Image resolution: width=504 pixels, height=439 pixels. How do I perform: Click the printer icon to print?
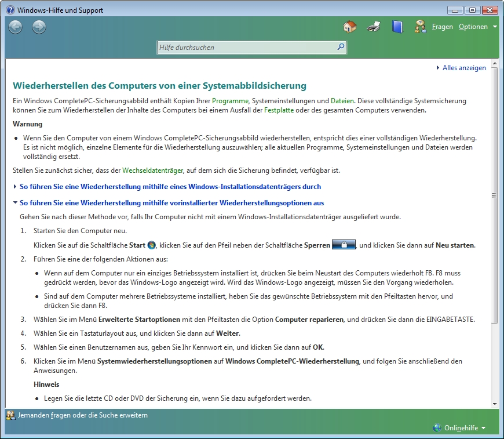click(x=374, y=27)
